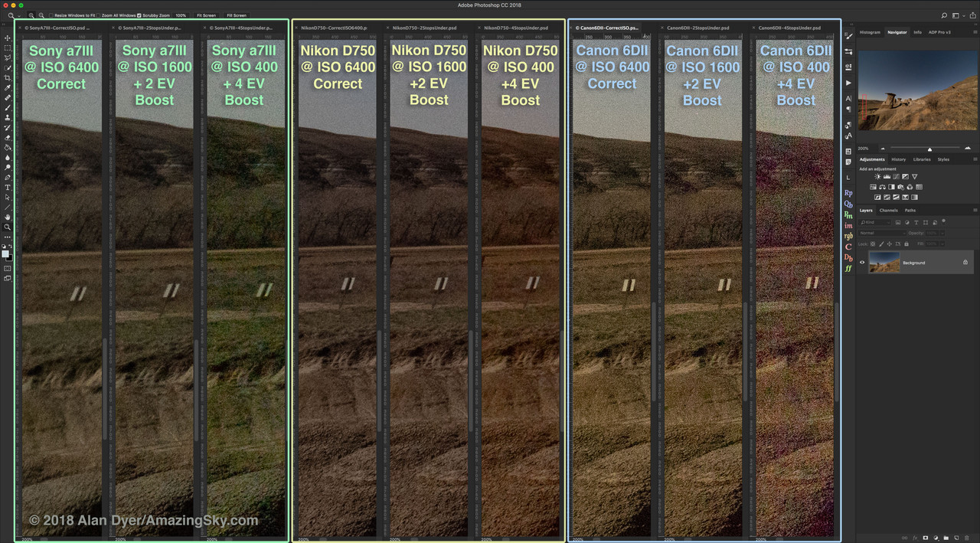Switch to the Channels tab
The height and width of the screenshot is (543, 980).
click(x=888, y=210)
